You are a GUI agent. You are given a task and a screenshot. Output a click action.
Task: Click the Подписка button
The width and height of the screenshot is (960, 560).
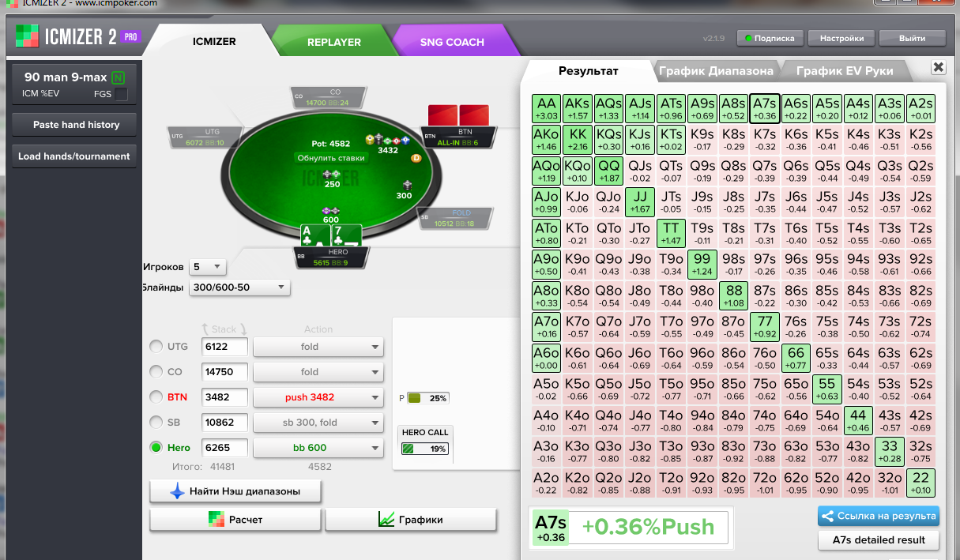pyautogui.click(x=770, y=38)
